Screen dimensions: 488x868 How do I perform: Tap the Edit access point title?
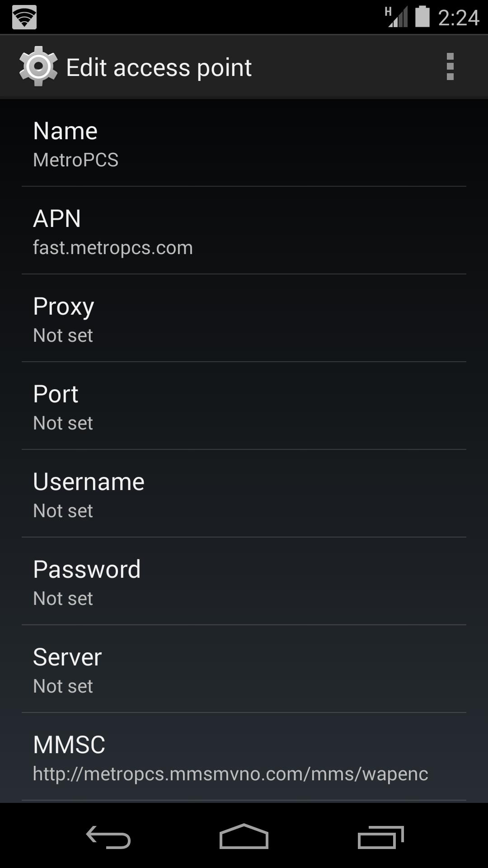click(x=159, y=68)
